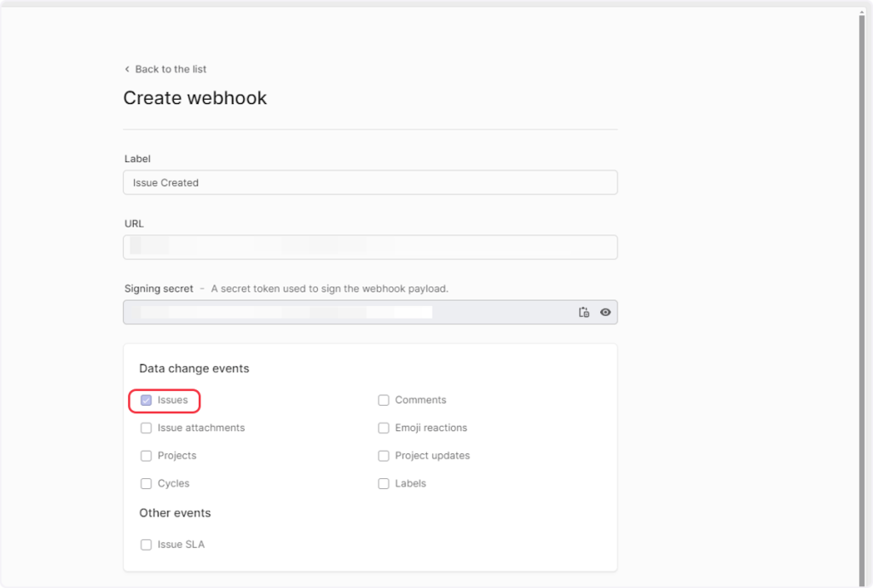Reveal the signing secret with eye icon

point(605,313)
